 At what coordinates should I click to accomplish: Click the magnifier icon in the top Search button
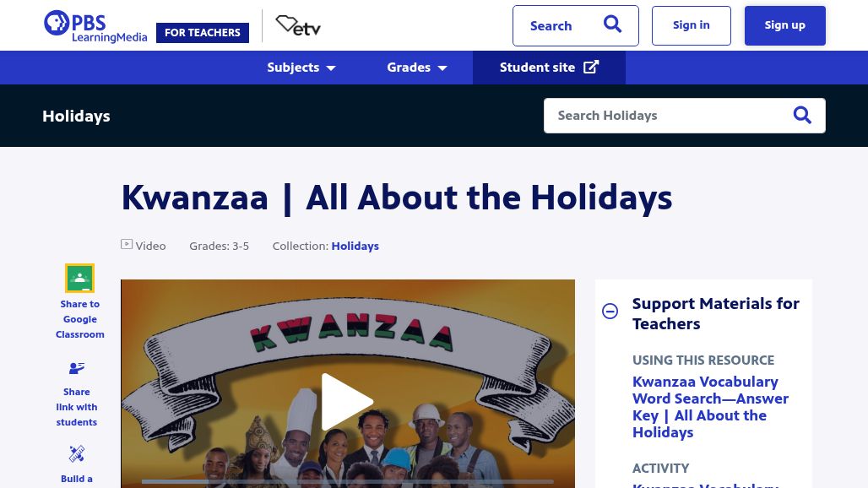[612, 24]
